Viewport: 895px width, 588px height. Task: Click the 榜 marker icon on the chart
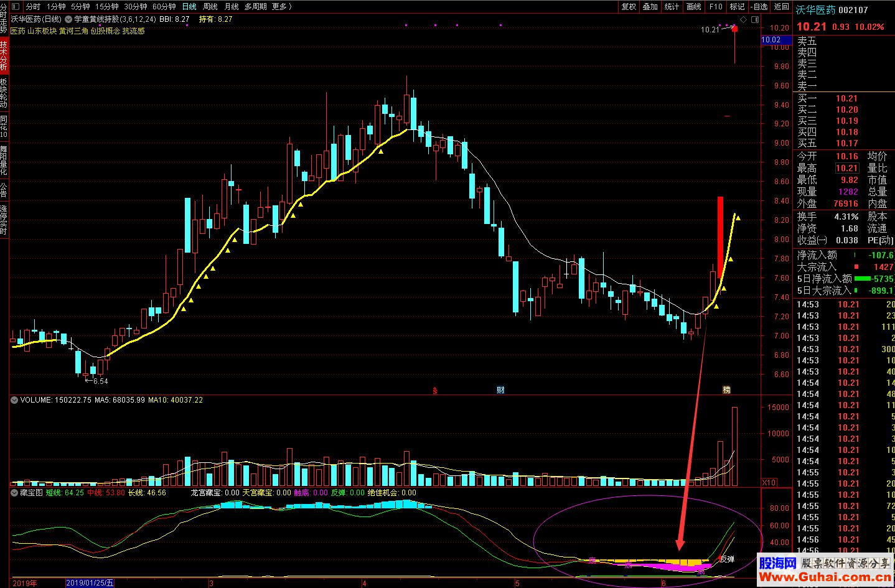726,390
